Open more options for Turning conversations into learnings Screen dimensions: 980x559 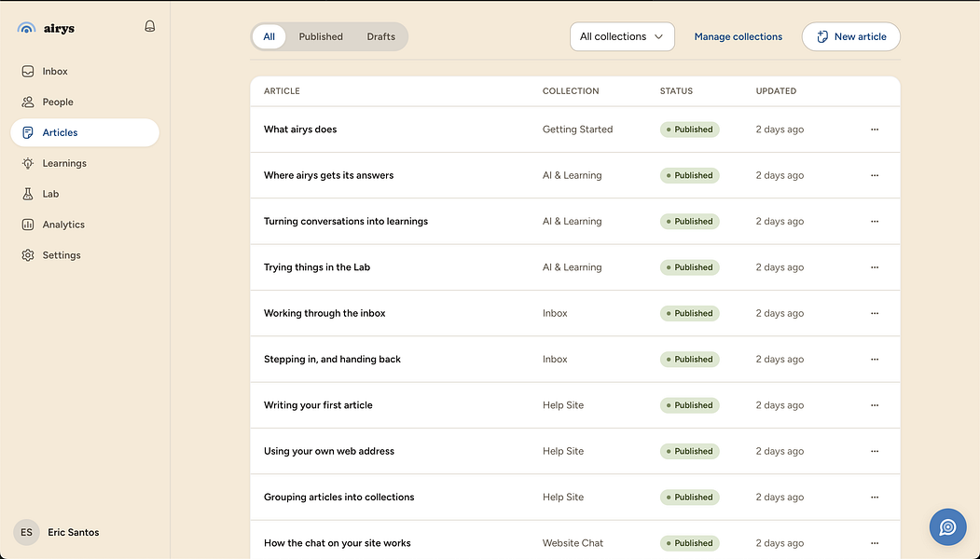[875, 221]
